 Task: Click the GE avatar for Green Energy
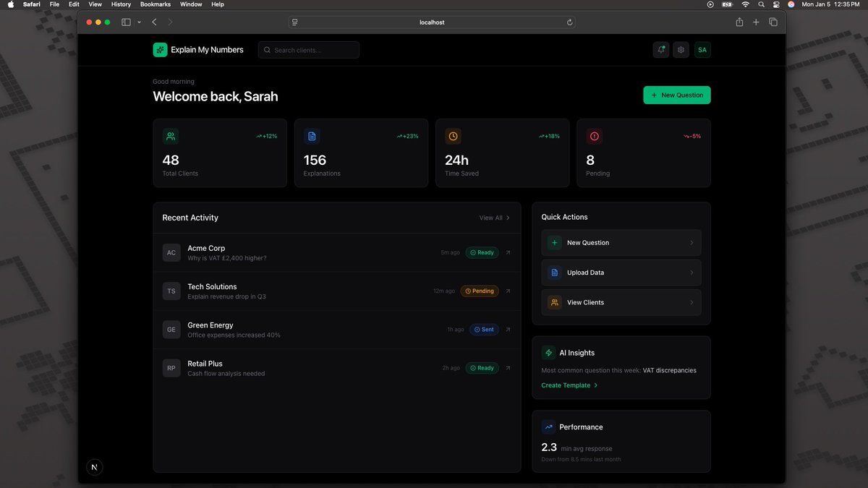[171, 329]
